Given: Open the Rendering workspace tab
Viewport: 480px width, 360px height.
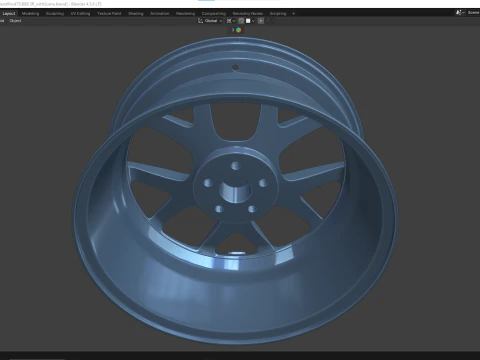Looking at the screenshot, I should pyautogui.click(x=185, y=14).
